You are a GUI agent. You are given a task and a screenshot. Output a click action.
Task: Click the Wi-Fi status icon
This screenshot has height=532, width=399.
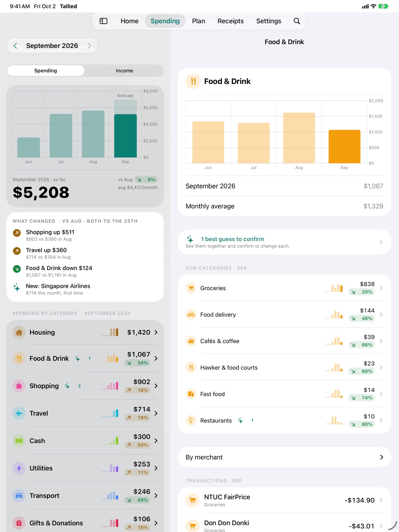(x=373, y=6)
